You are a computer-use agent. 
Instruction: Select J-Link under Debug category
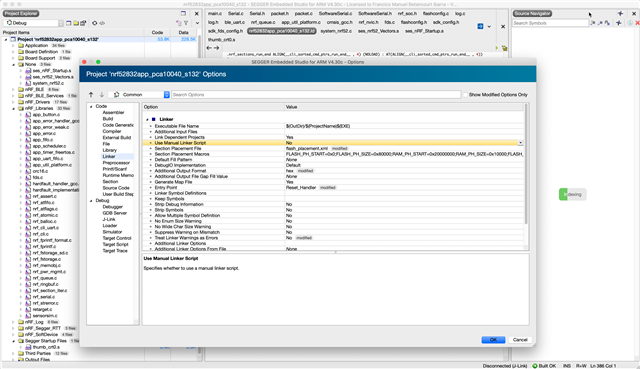pyautogui.click(x=109, y=219)
